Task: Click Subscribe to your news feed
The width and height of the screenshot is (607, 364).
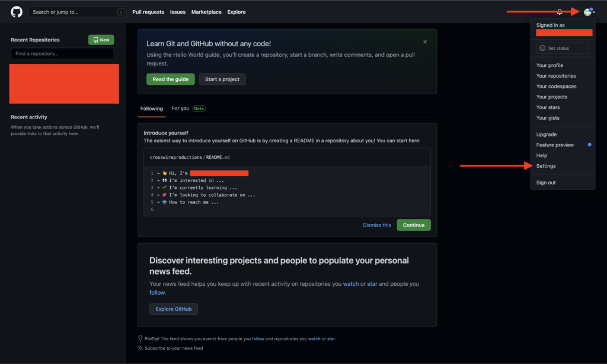Action: click(x=174, y=348)
